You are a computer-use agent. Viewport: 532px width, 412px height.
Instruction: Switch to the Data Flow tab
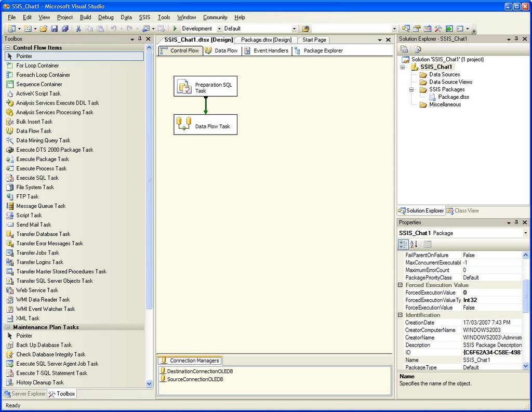point(221,50)
